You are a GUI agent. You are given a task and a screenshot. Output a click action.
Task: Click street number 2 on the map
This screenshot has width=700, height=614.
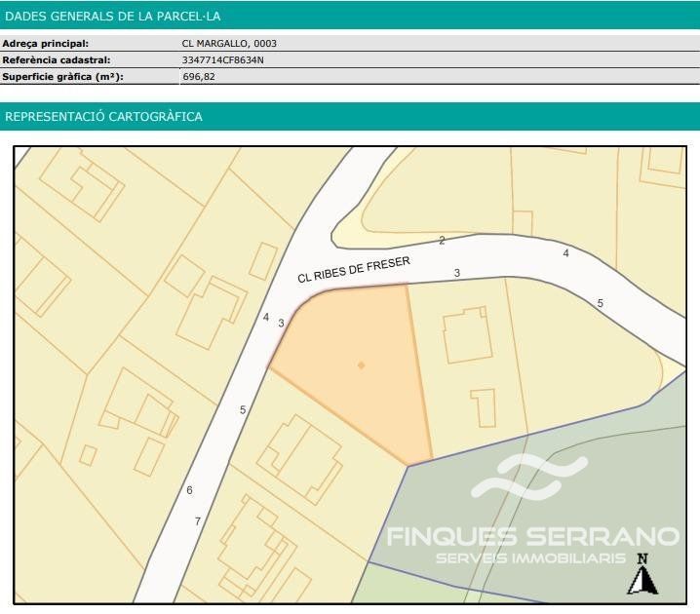pos(442,241)
